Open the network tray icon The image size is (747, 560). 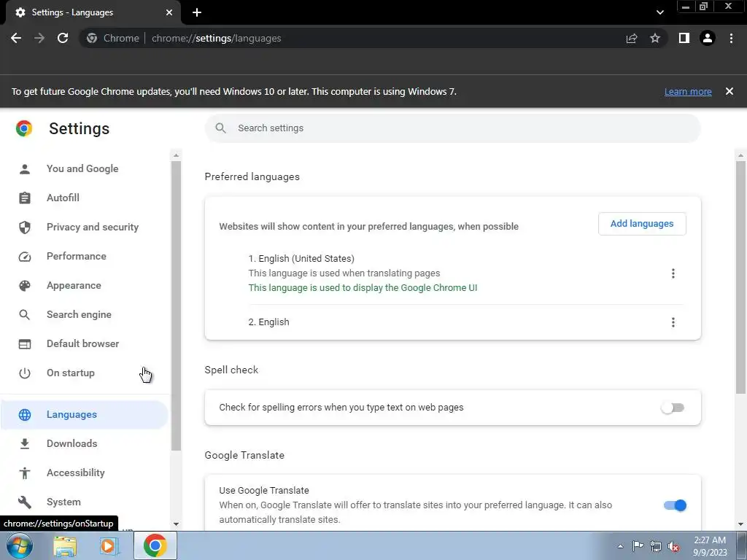click(656, 546)
